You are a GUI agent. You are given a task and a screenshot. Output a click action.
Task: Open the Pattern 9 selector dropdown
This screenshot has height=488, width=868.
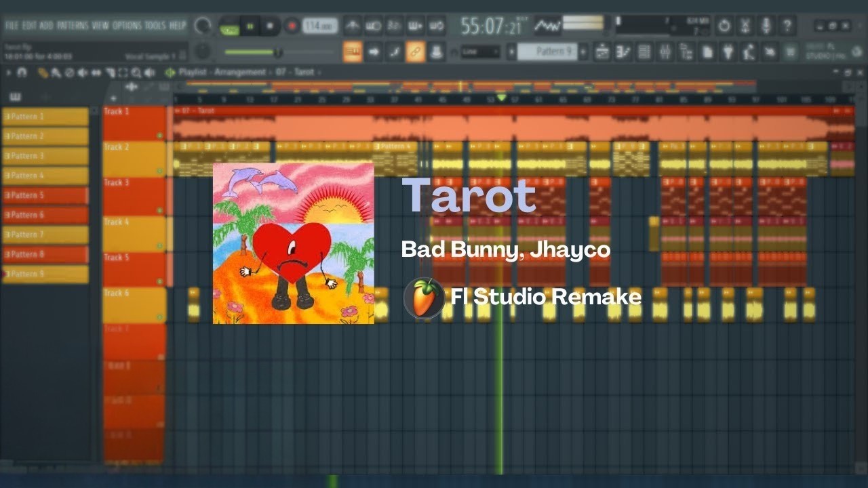[547, 52]
